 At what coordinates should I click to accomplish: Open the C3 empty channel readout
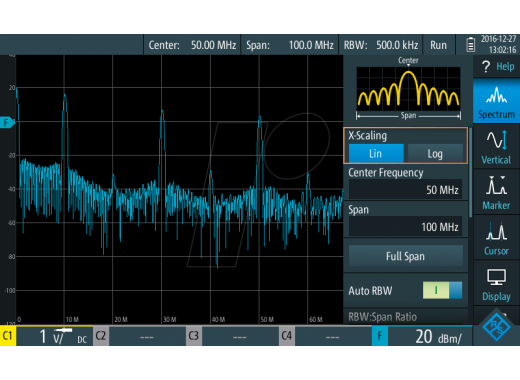point(240,336)
